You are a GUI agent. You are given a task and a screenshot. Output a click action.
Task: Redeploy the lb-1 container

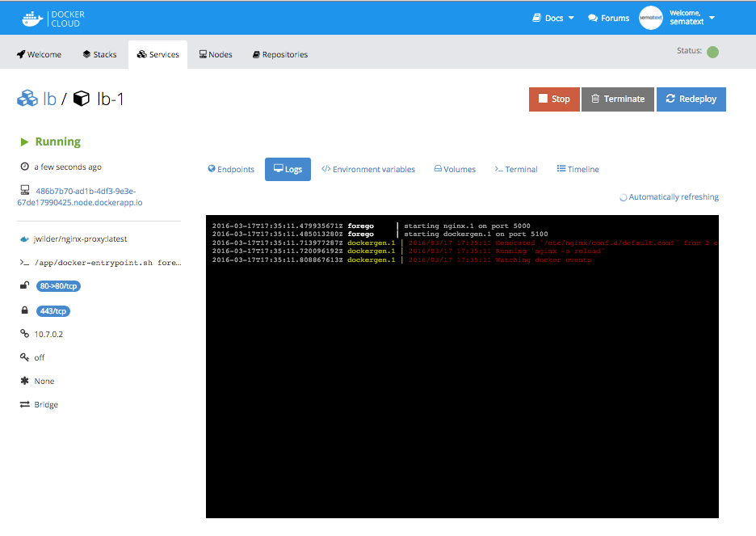coord(691,99)
